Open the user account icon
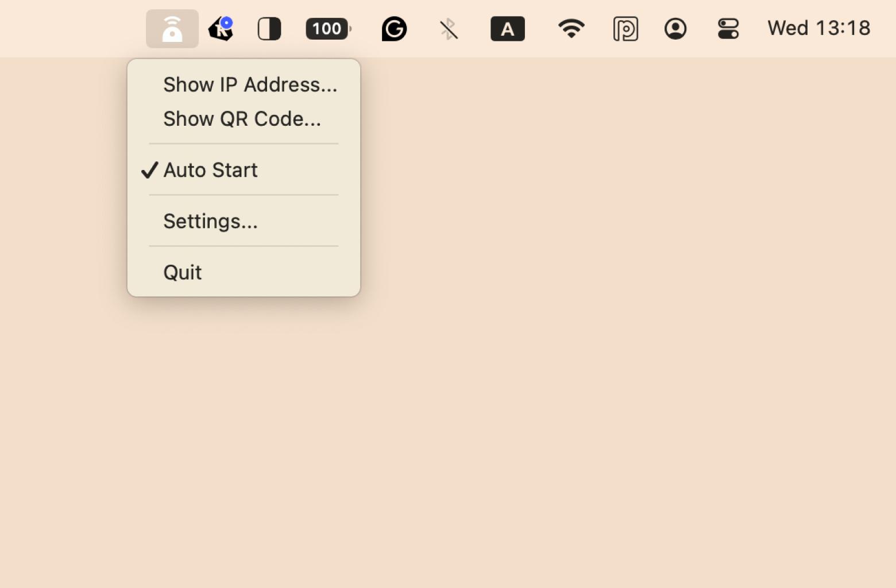896x588 pixels. click(x=675, y=29)
